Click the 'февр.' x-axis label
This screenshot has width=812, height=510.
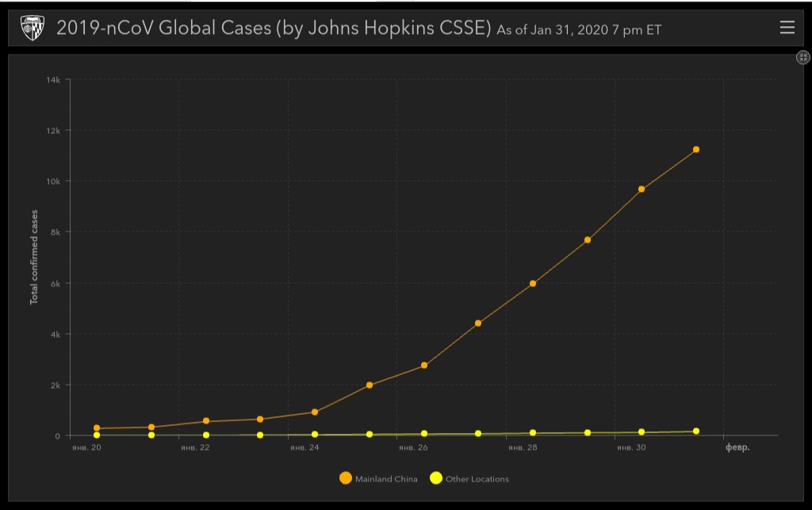(x=737, y=447)
